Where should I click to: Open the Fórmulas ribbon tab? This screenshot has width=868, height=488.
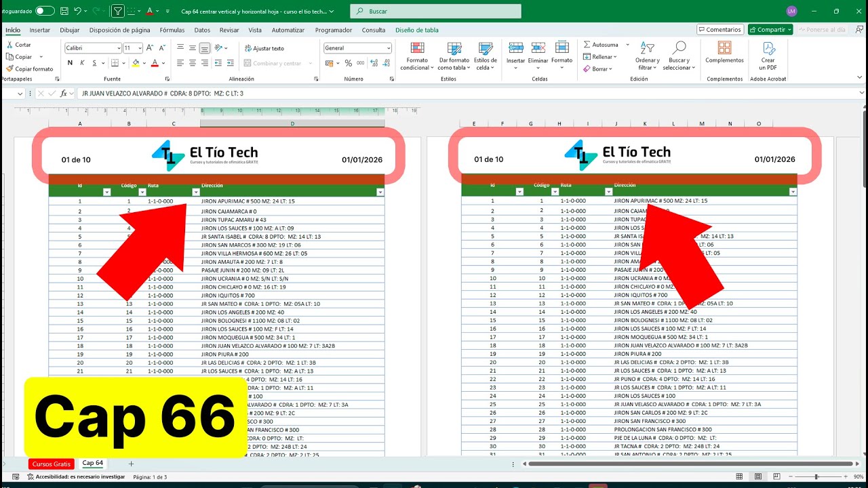(172, 30)
